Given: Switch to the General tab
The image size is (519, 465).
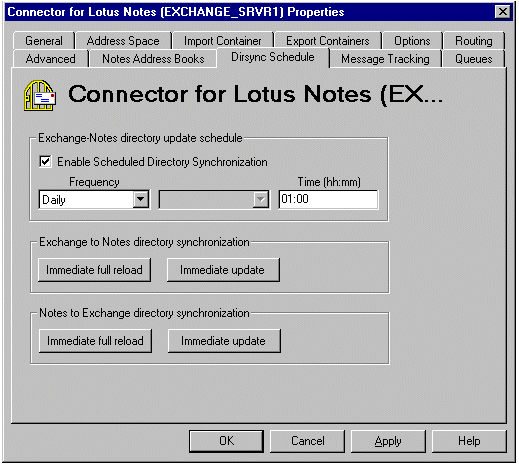Looking at the screenshot, I should [x=44, y=41].
